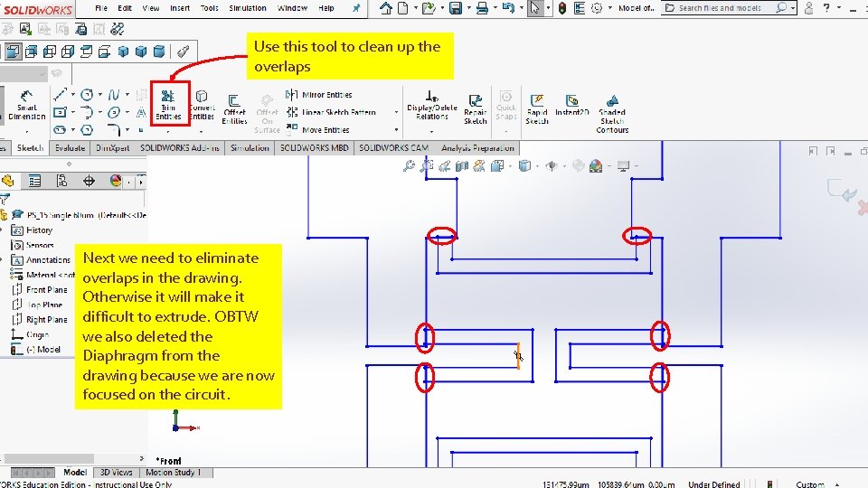
Task: Click the Rebuild traffic light icon
Action: point(562,8)
